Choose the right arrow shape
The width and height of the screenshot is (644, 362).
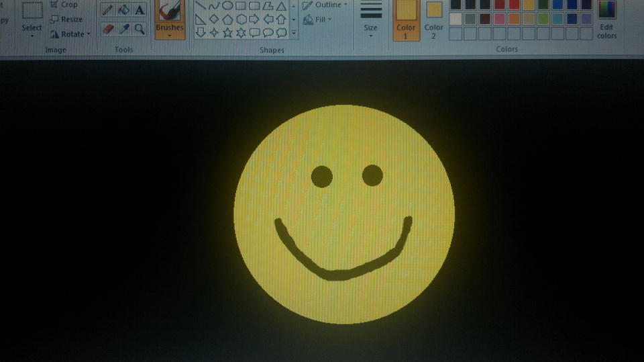click(x=254, y=19)
